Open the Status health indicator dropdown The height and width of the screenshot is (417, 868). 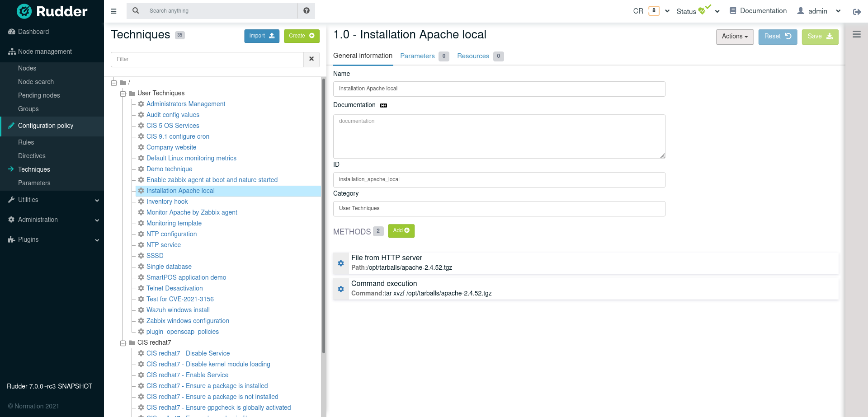coord(698,11)
